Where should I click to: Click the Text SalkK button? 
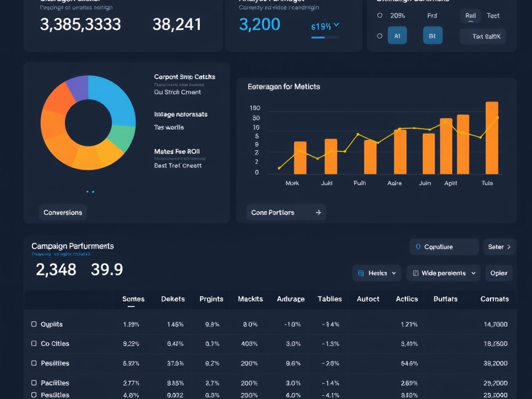[483, 36]
